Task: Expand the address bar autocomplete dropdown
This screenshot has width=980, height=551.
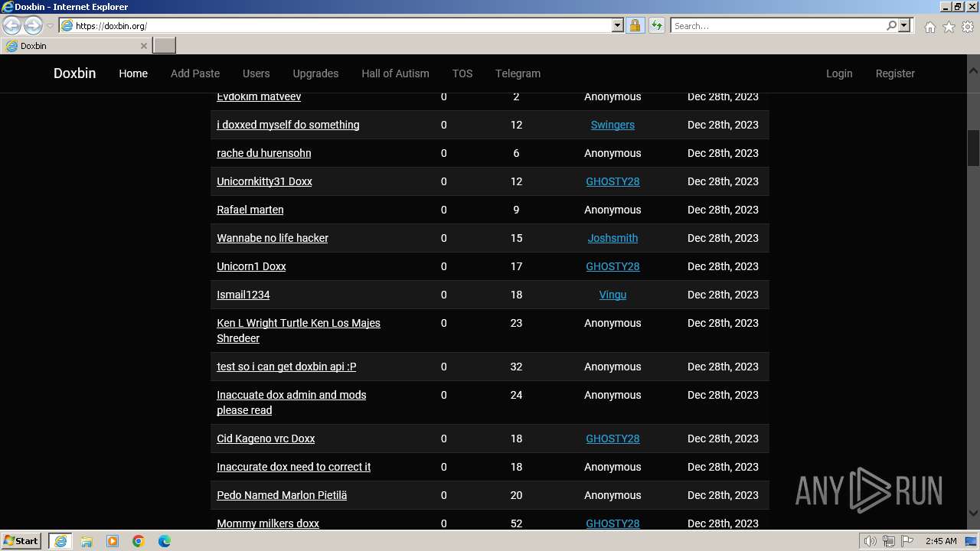Action: (617, 25)
